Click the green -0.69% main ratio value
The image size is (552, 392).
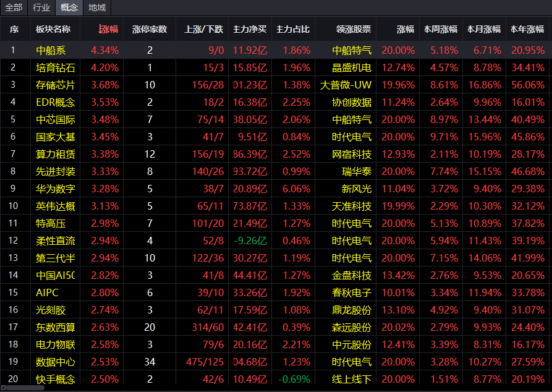(294, 379)
